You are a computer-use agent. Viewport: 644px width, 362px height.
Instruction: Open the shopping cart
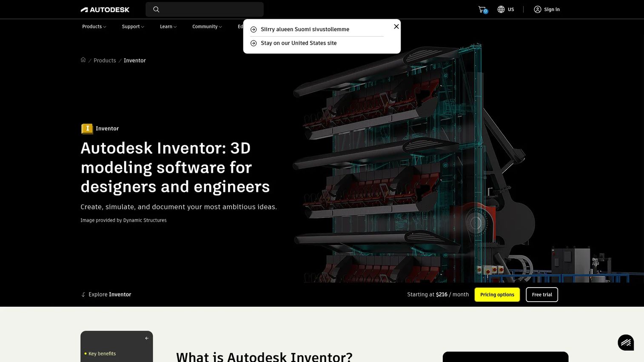coord(482,9)
